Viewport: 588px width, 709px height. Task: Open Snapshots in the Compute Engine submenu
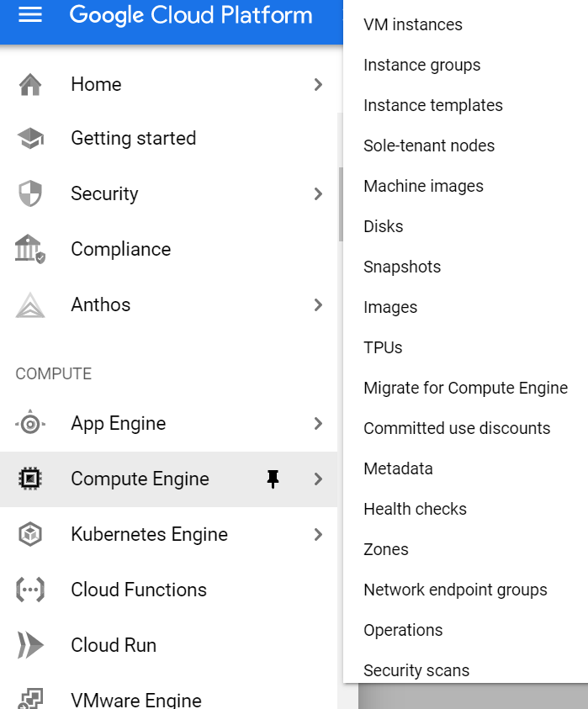click(402, 267)
